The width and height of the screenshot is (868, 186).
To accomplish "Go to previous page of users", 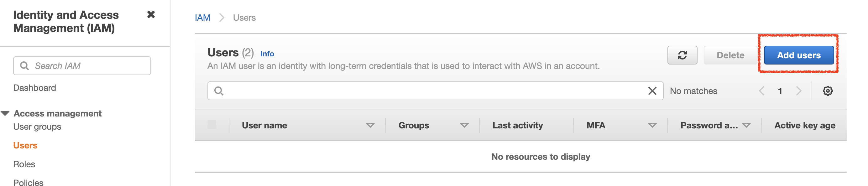I will click(x=761, y=90).
